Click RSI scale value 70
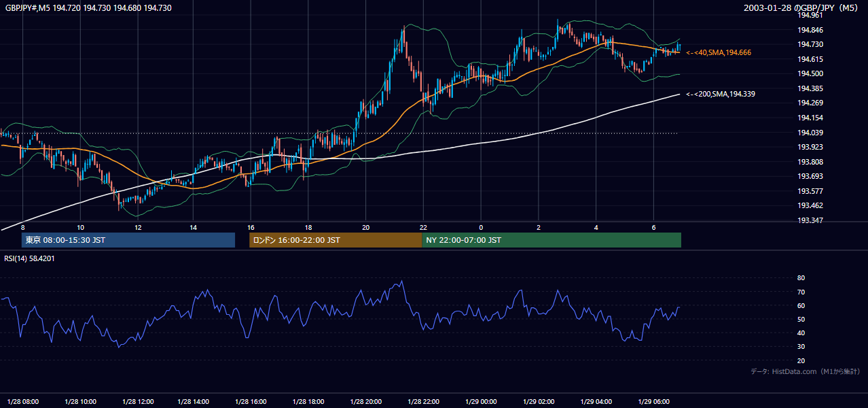The height and width of the screenshot is (408, 868). click(x=801, y=292)
